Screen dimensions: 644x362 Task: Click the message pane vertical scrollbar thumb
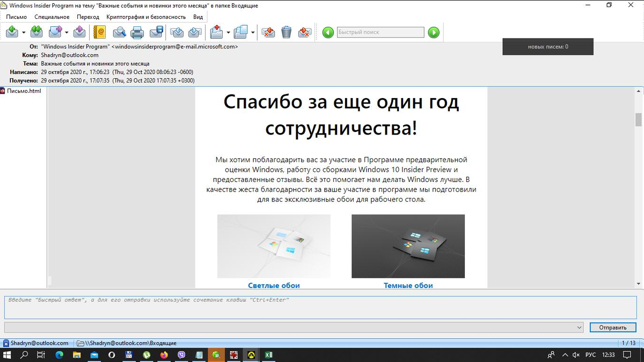point(639,120)
